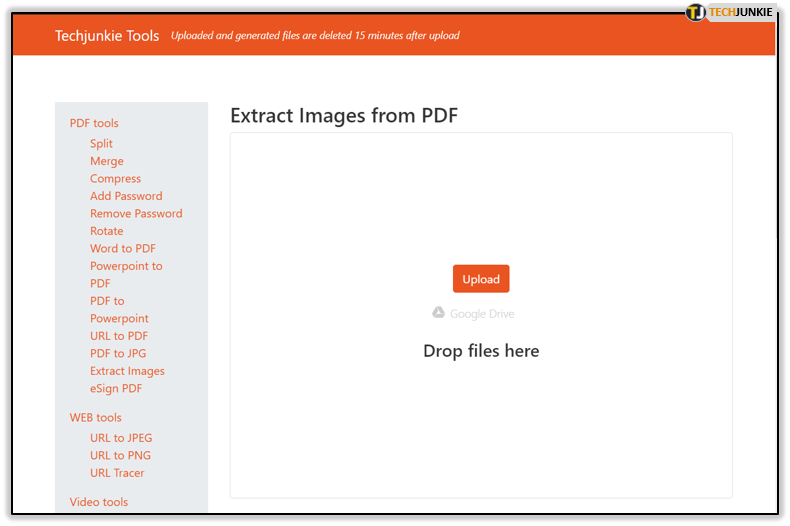Open the eSign PDF tool
The height and width of the screenshot is (526, 790).
coord(116,388)
